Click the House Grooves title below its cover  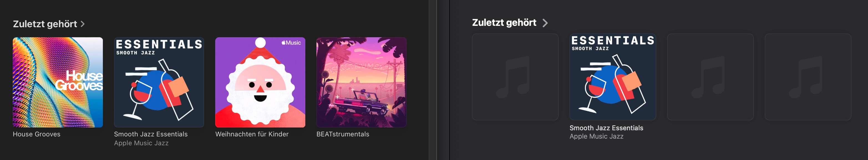pyautogui.click(x=36, y=134)
